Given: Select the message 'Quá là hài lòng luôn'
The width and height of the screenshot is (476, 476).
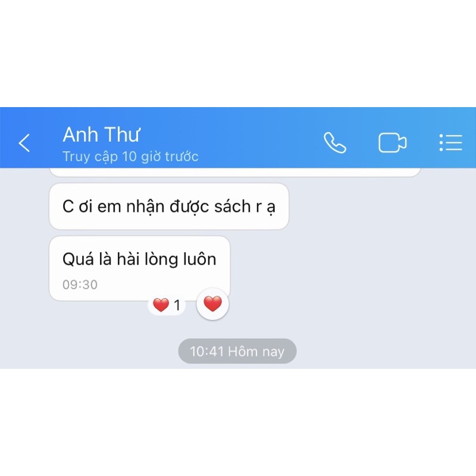Looking at the screenshot, I should pos(140,268).
